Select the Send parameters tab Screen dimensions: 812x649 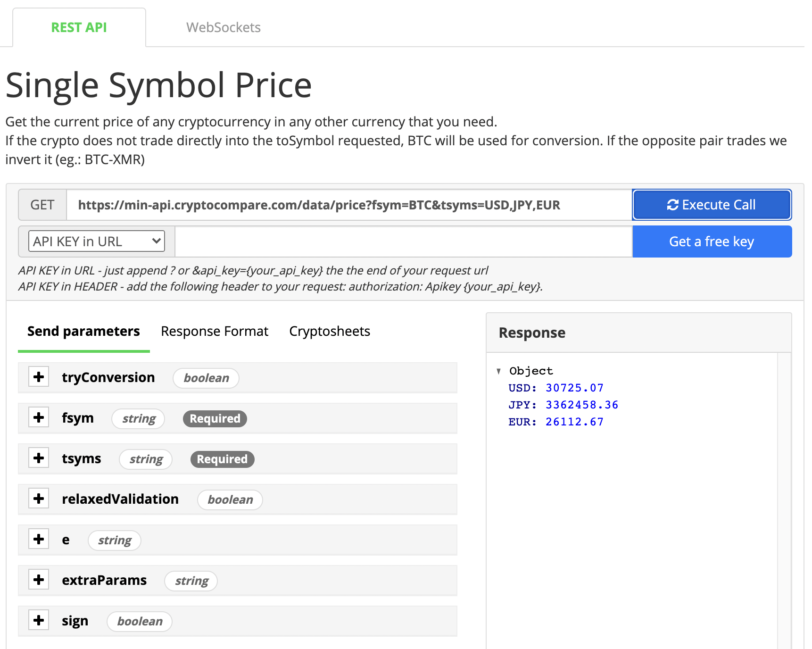click(x=83, y=331)
